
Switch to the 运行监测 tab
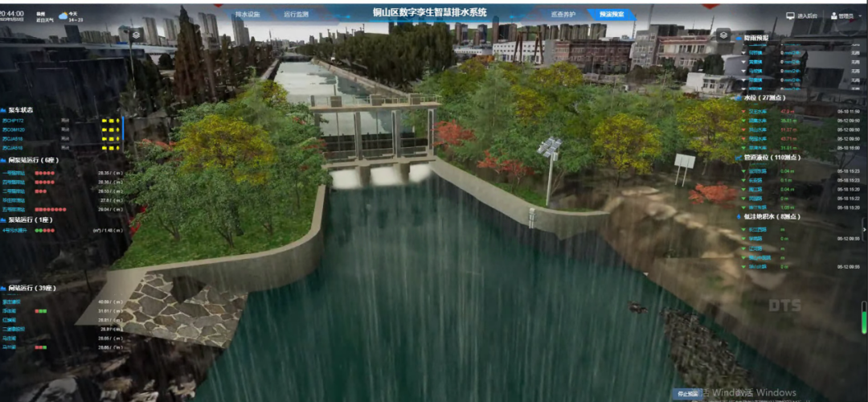294,14
